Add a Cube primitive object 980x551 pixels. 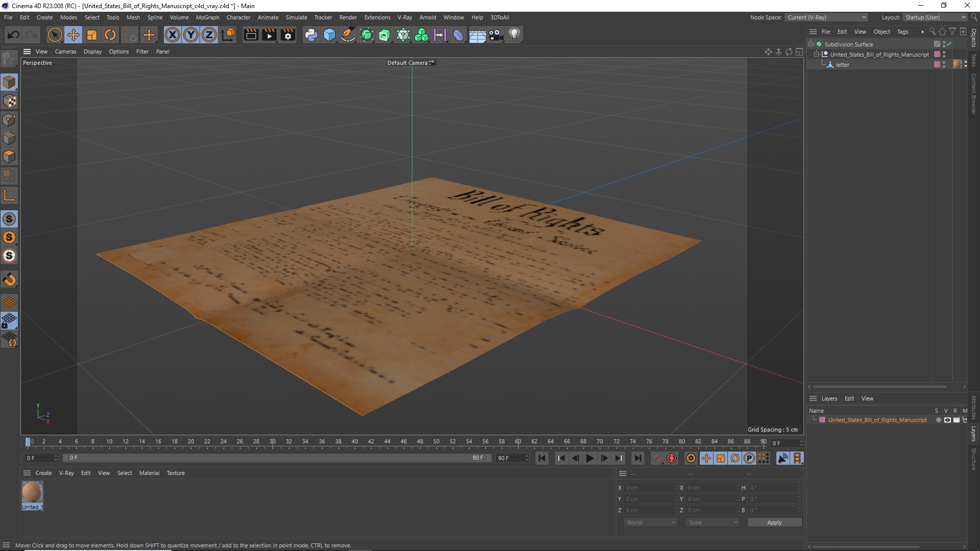click(x=330, y=35)
